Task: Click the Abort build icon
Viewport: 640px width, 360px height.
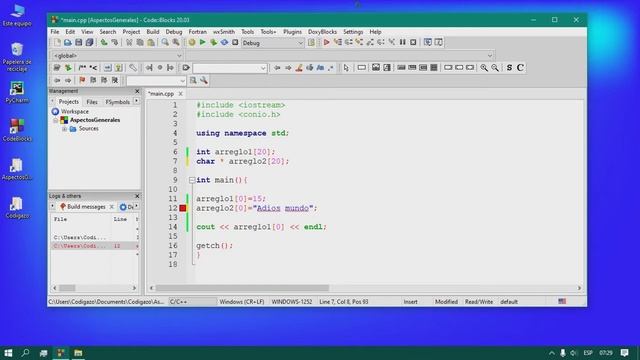Action: click(x=235, y=42)
